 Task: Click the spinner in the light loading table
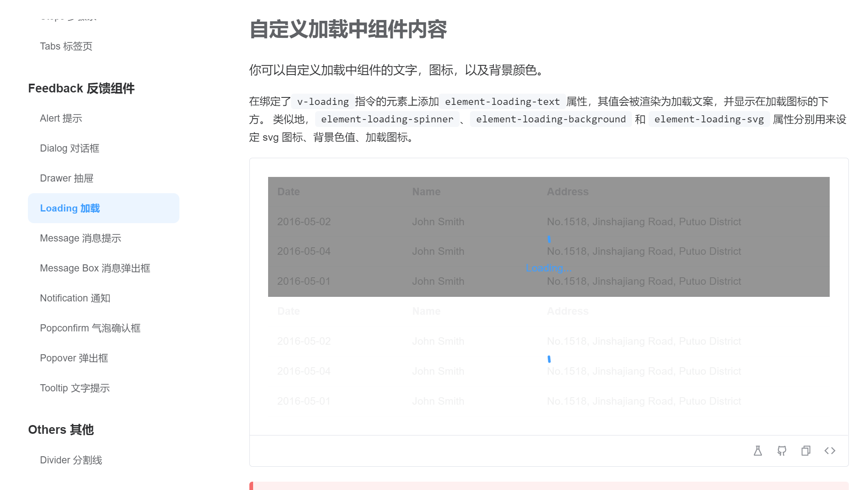pos(549,359)
